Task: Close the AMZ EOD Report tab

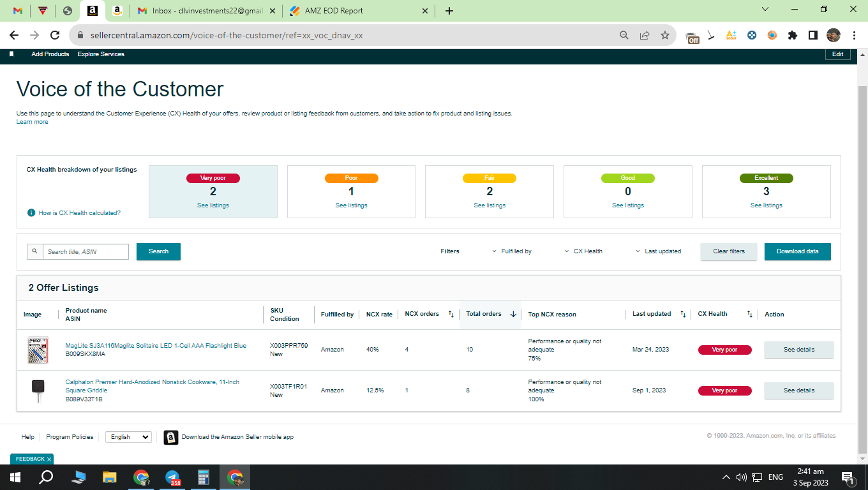Action: [x=426, y=11]
